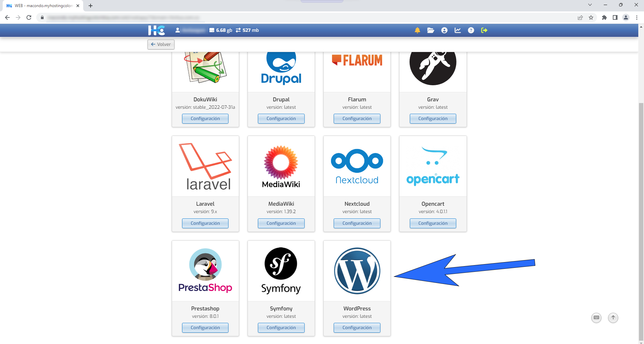Click the Grav astronaut logo thumbnail
Viewport: 644px width, 344px height.
tap(433, 68)
